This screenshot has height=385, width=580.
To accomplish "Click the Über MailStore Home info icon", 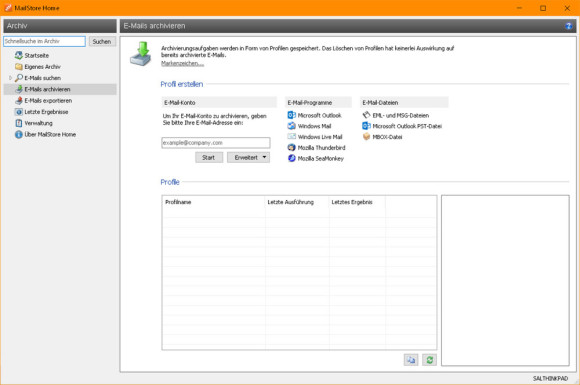I will [18, 134].
